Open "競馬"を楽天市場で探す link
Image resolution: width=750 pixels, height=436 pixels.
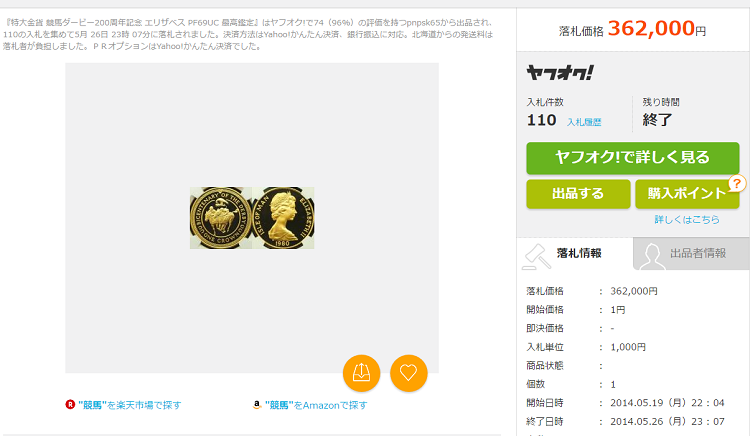[x=130, y=405]
